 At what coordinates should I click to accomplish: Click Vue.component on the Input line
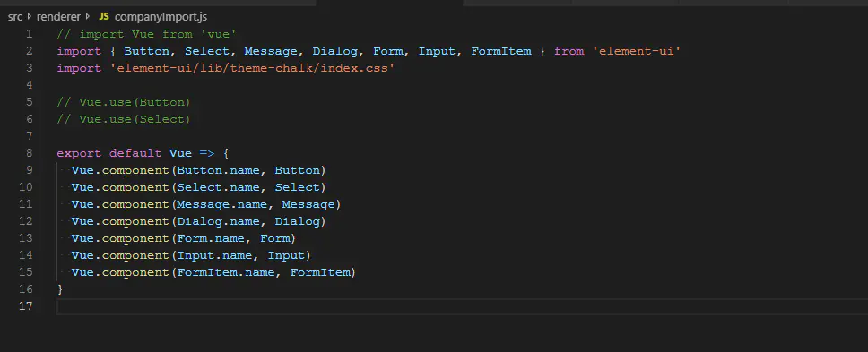click(120, 255)
